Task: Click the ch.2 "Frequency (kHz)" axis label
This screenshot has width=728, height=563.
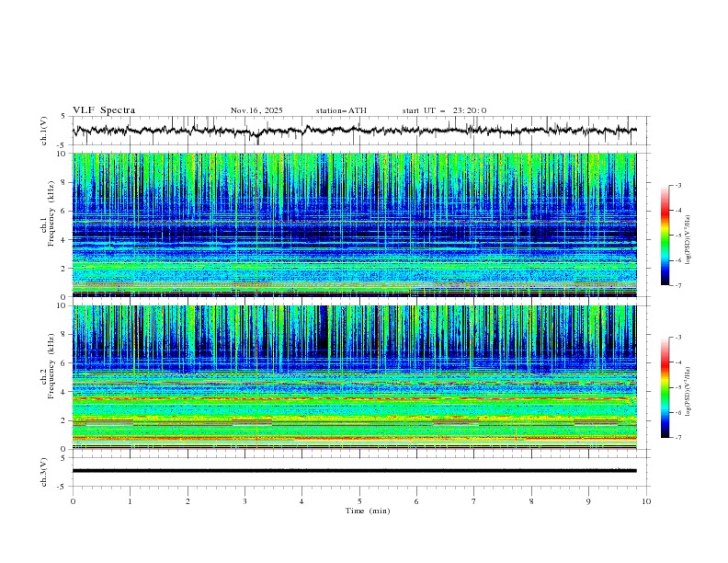Action: click(x=51, y=366)
